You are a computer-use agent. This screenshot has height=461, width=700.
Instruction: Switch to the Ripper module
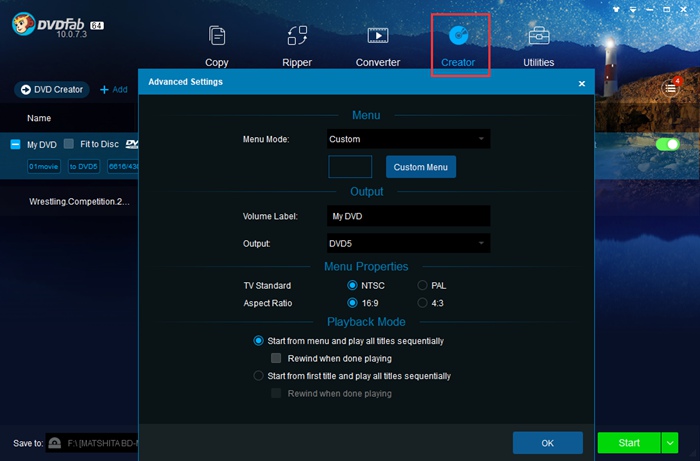point(297,44)
